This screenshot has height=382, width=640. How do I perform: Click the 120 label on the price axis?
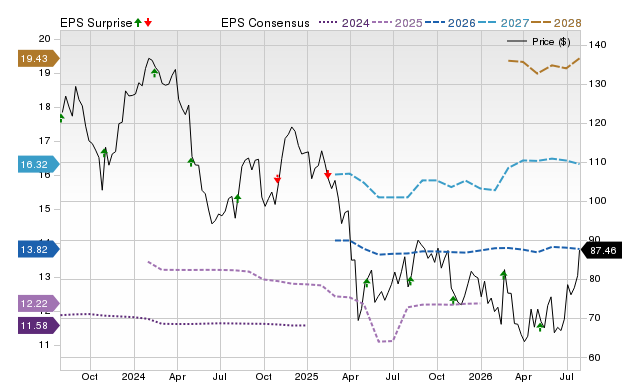coord(598,122)
